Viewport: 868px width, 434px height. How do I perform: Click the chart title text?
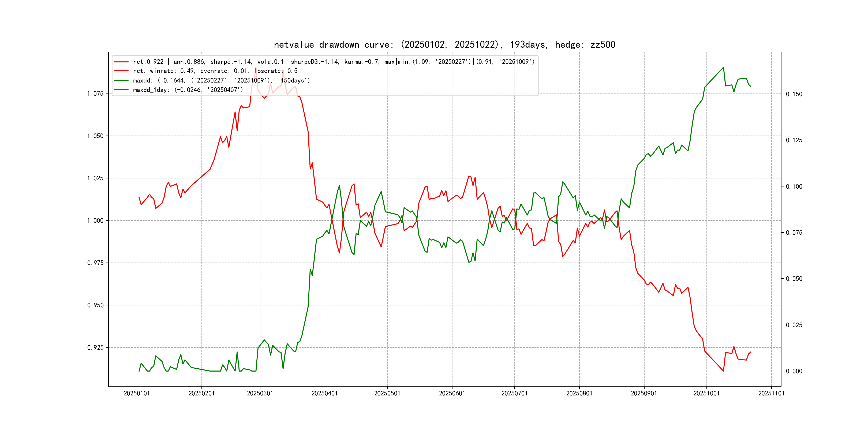tap(444, 45)
